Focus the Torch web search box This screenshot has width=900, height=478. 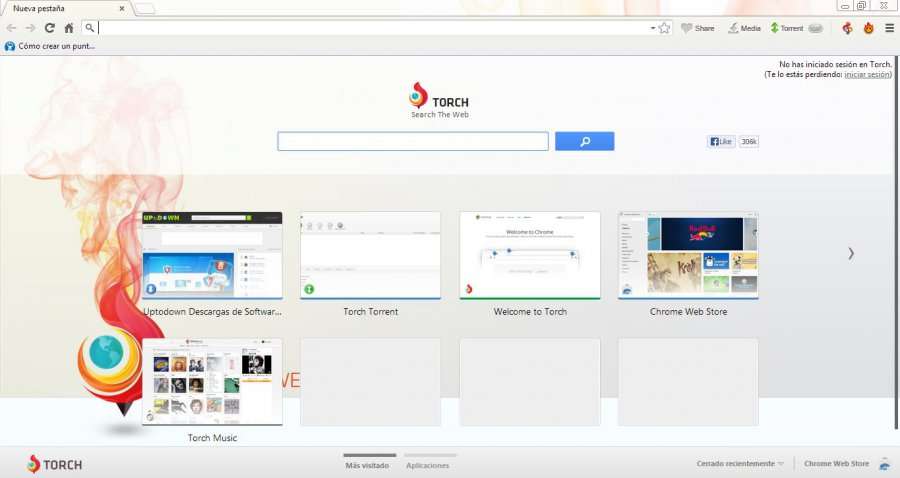tap(413, 142)
